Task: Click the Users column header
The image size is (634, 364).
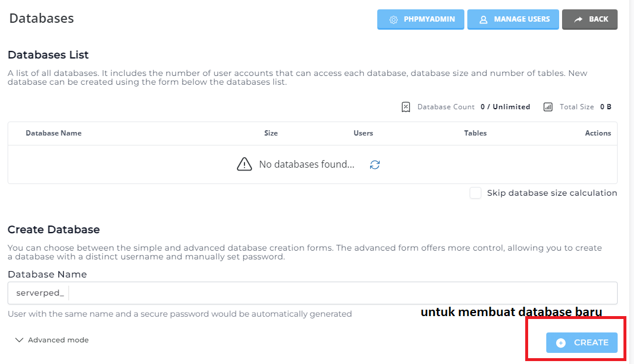Action: (363, 133)
